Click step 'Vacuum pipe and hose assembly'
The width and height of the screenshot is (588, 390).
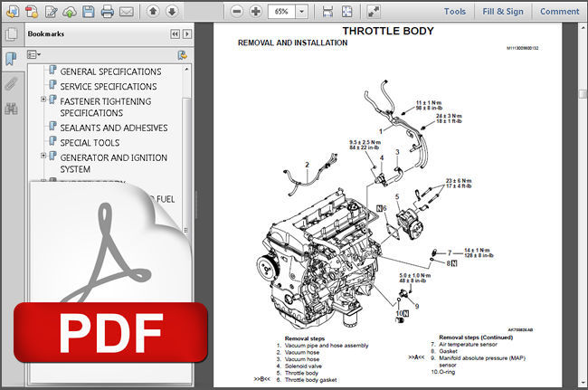coord(327,346)
